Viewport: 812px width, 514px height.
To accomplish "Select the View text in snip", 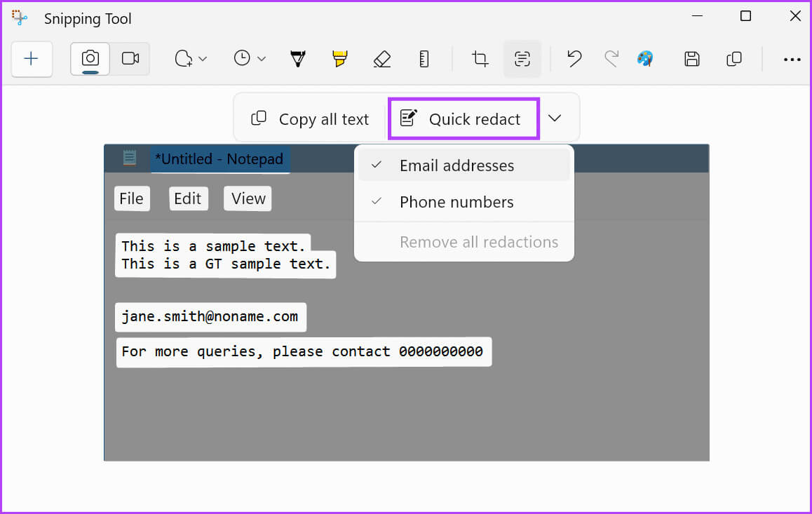I will pos(248,198).
